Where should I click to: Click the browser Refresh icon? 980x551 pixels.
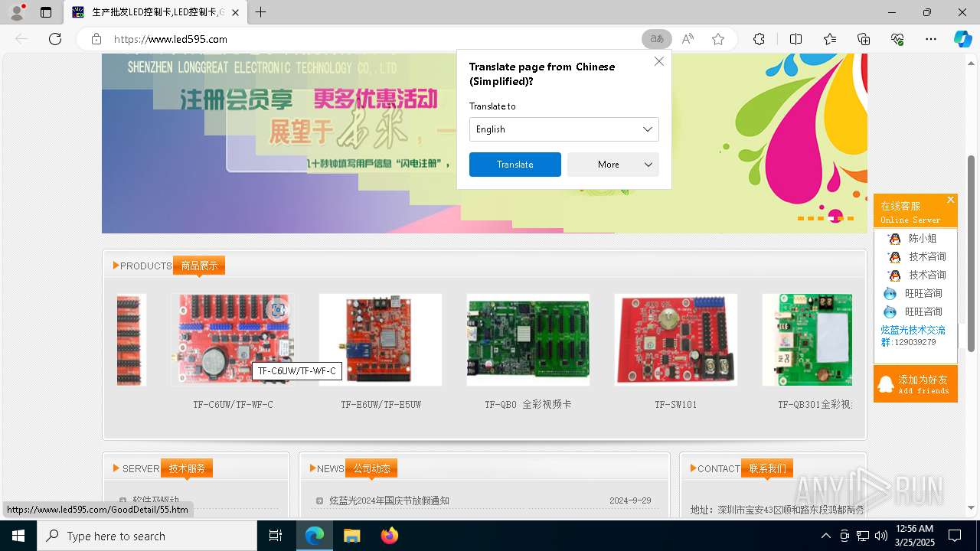(x=54, y=39)
